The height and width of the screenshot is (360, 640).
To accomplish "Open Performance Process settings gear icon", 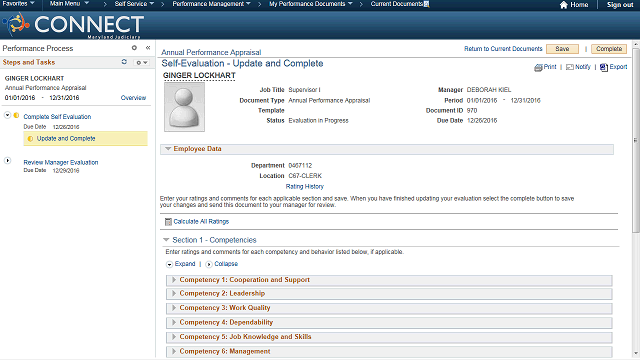I will (134, 48).
